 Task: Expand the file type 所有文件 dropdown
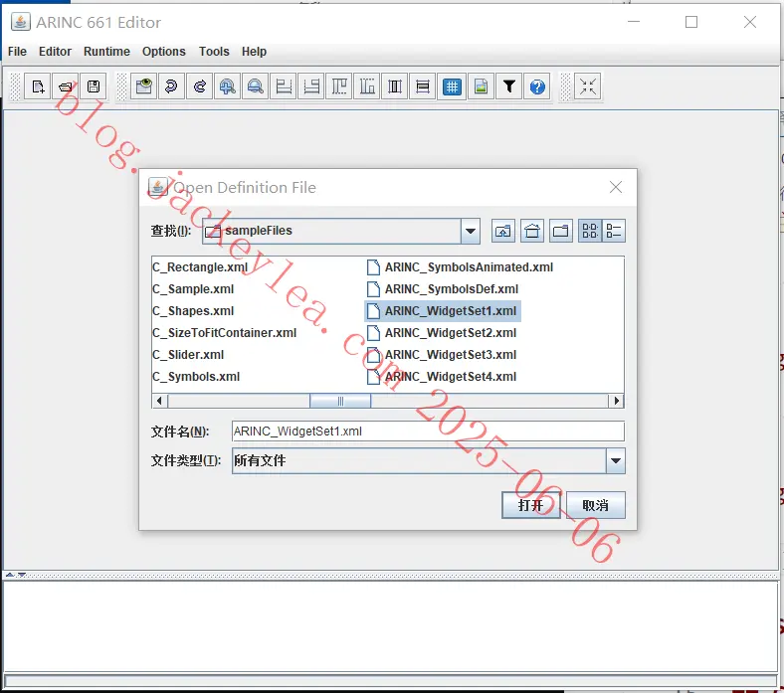(x=616, y=460)
